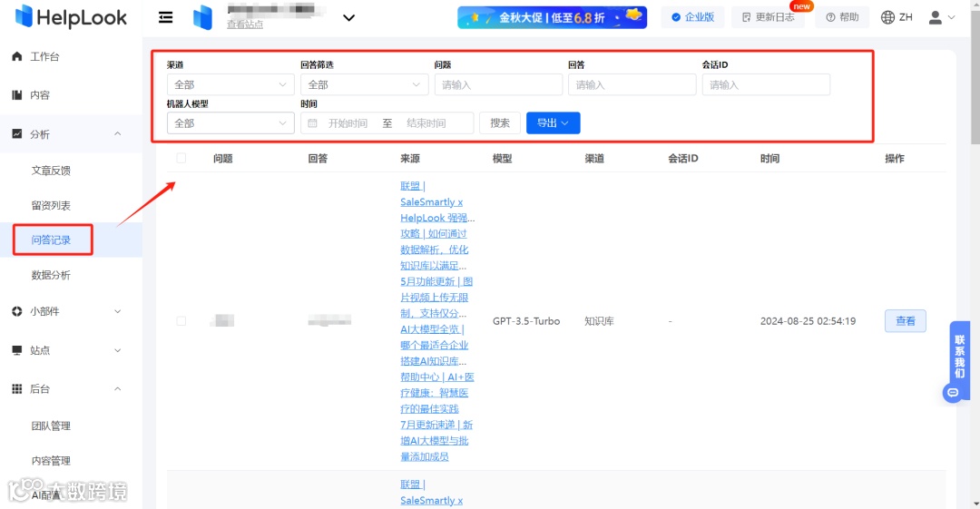Open 团队管理 page
The height and width of the screenshot is (509, 980).
pyautogui.click(x=51, y=426)
